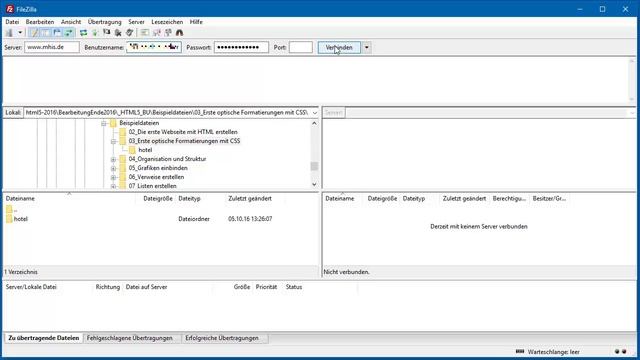Click the local tree scrollbar thumb
This screenshot has width=640, height=360.
(314, 166)
